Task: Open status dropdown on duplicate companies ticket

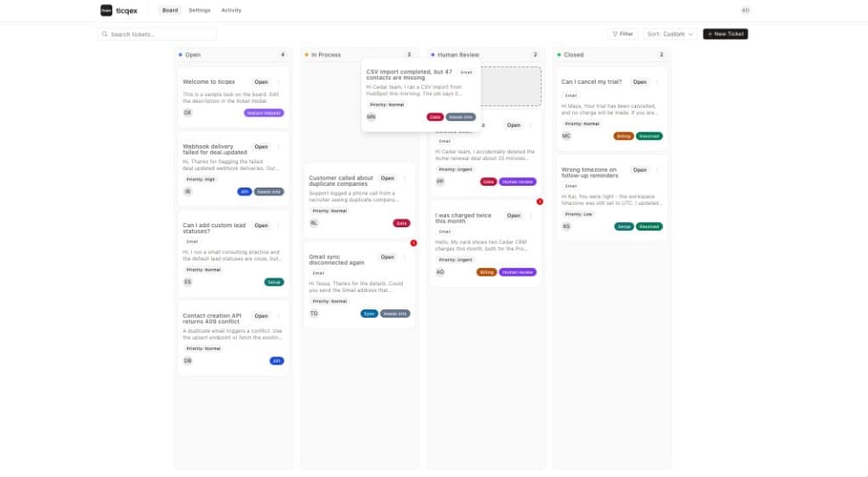Action: [x=387, y=178]
